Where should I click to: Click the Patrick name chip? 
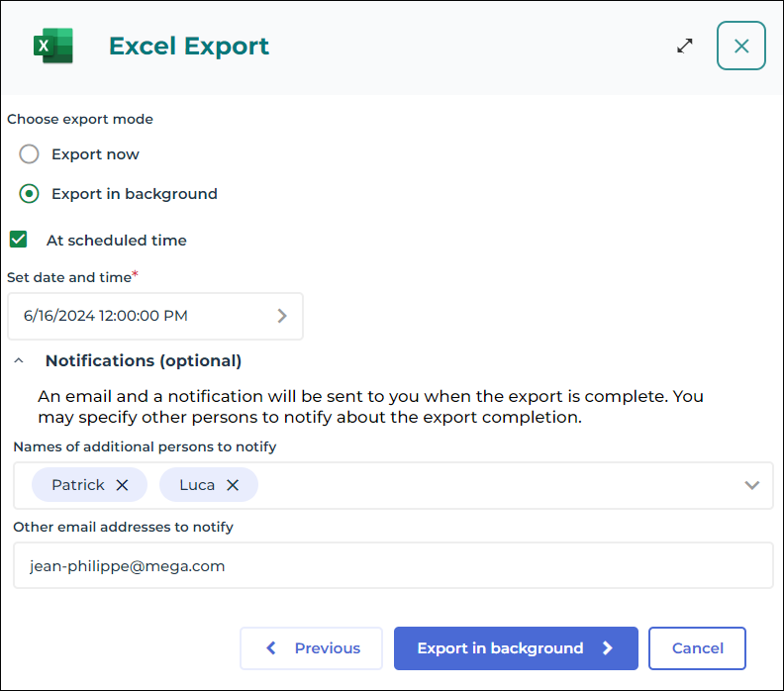[x=77, y=485]
